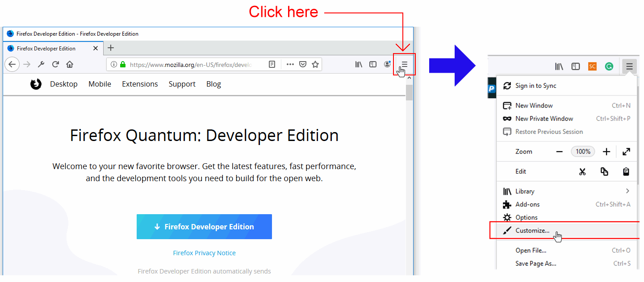Open the Desktop navigation link
The width and height of the screenshot is (644, 282).
[64, 84]
